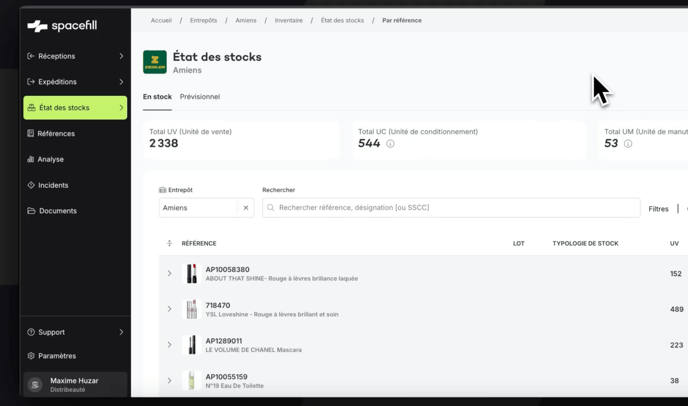Open the Filtres panel
Screen dimensions: 688x406
pos(658,209)
